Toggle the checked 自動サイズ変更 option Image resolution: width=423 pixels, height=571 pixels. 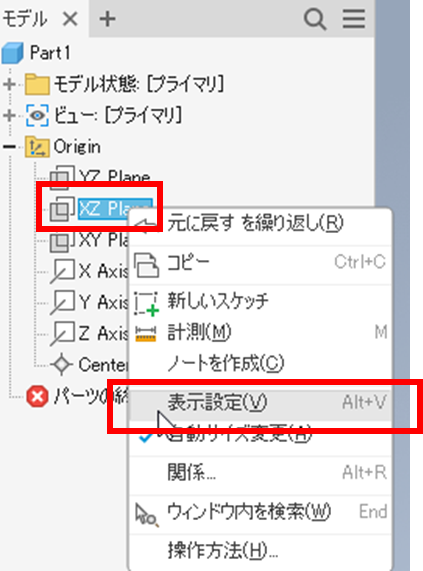click(260, 433)
